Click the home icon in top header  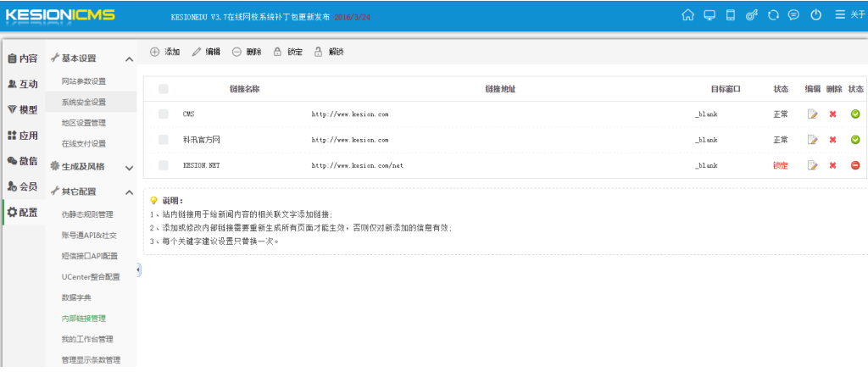pos(687,14)
